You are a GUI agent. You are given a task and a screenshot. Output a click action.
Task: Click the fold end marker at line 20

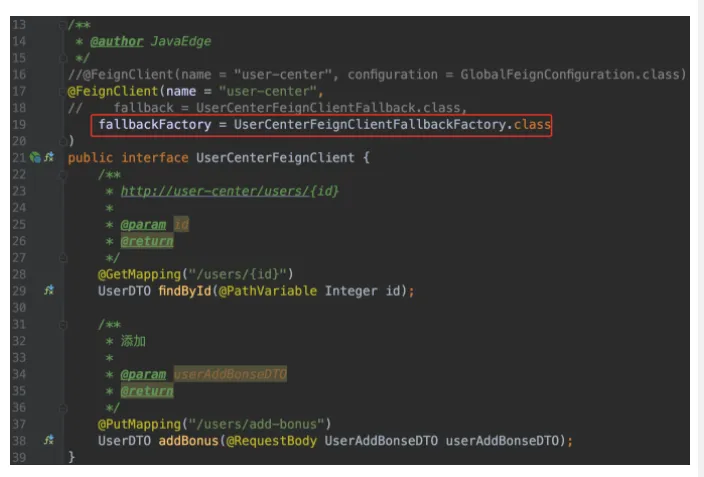pos(63,141)
